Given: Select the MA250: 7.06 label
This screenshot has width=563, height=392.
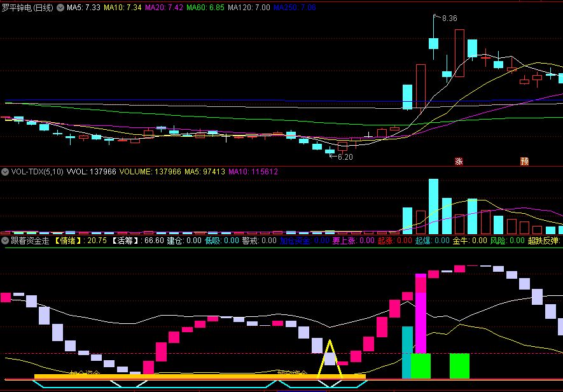Looking at the screenshot, I should point(295,8).
